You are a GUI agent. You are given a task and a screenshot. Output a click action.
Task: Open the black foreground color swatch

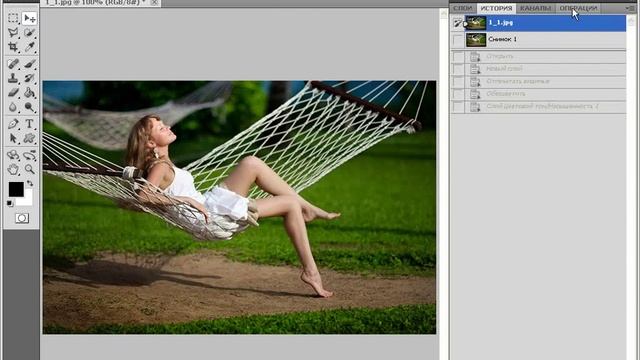pyautogui.click(x=16, y=189)
